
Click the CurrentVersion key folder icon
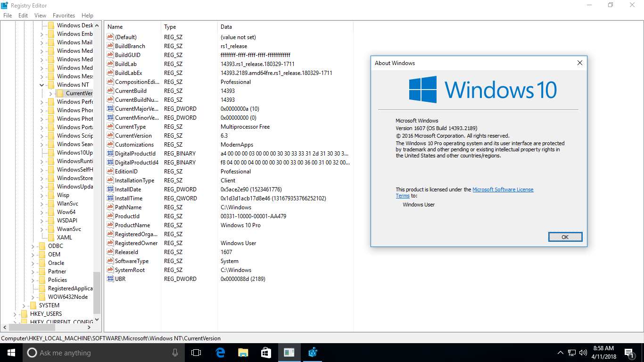click(x=60, y=93)
